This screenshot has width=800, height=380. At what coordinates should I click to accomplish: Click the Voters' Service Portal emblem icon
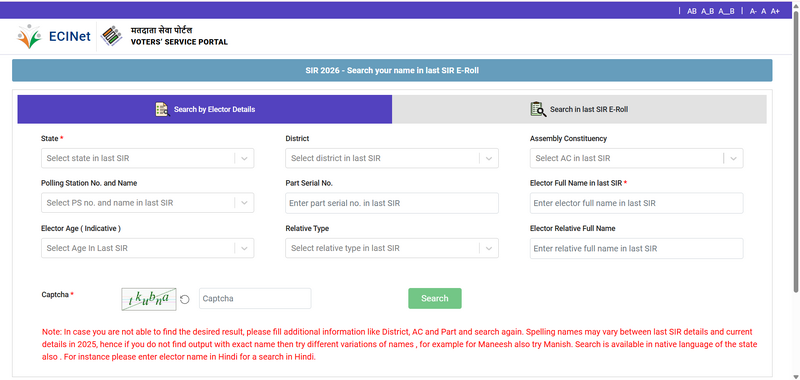[111, 36]
